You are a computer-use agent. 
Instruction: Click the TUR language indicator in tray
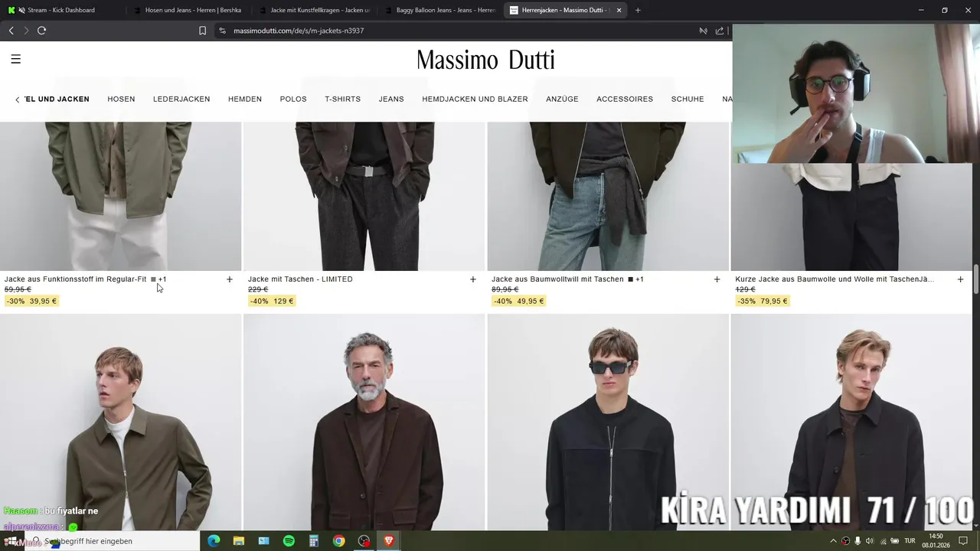[910, 541]
